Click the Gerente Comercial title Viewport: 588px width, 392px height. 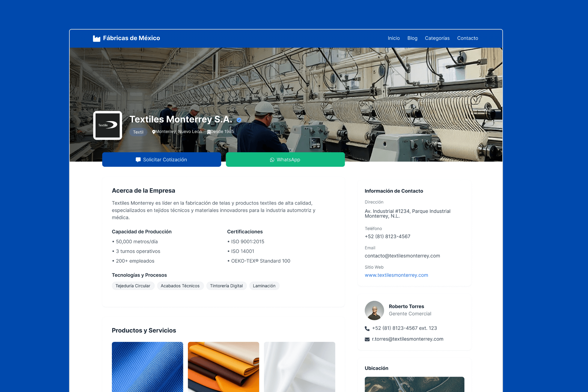coord(410,314)
